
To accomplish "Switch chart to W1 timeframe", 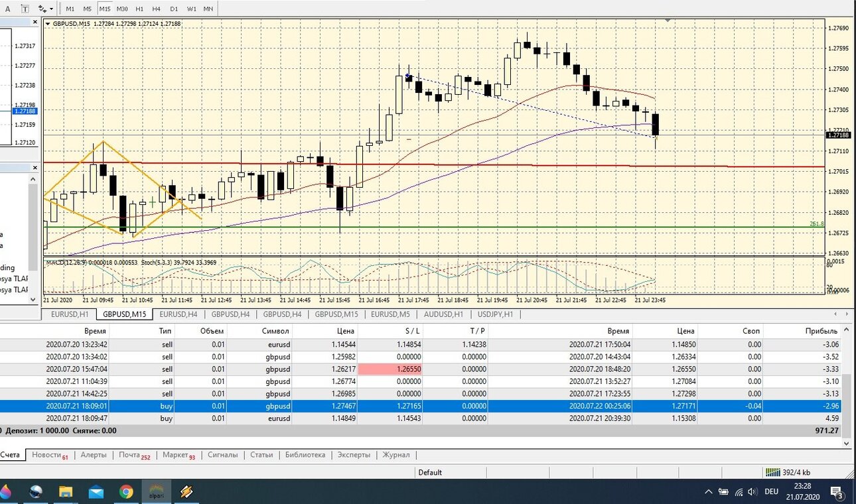I will coord(191,9).
